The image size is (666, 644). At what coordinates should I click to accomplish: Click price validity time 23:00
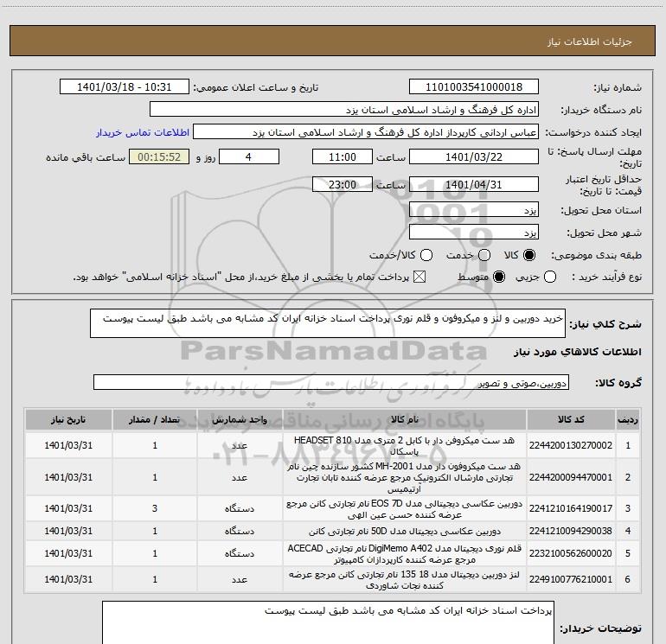pos(343,184)
